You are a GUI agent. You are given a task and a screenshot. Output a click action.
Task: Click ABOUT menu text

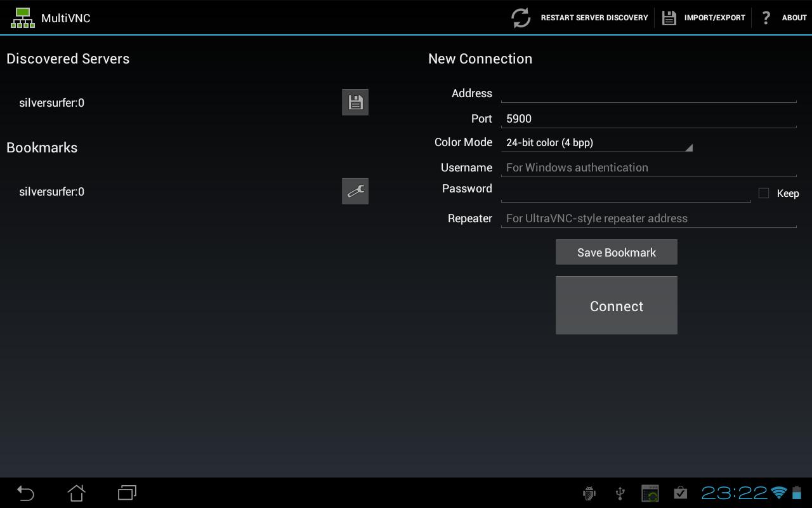click(794, 18)
